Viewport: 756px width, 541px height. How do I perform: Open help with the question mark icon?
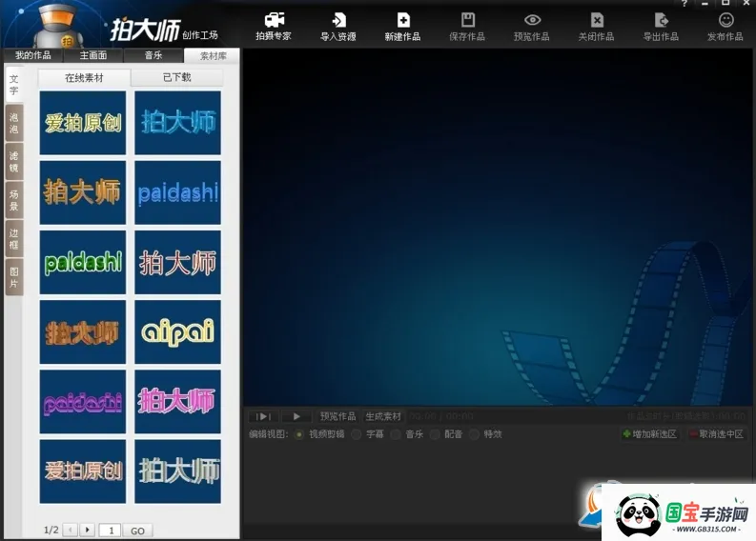point(684,4)
